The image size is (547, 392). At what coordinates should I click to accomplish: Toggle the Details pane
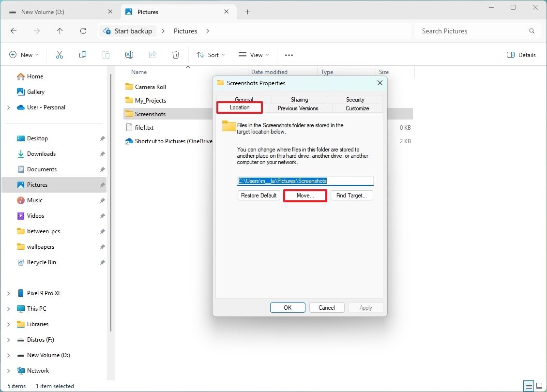coord(521,55)
